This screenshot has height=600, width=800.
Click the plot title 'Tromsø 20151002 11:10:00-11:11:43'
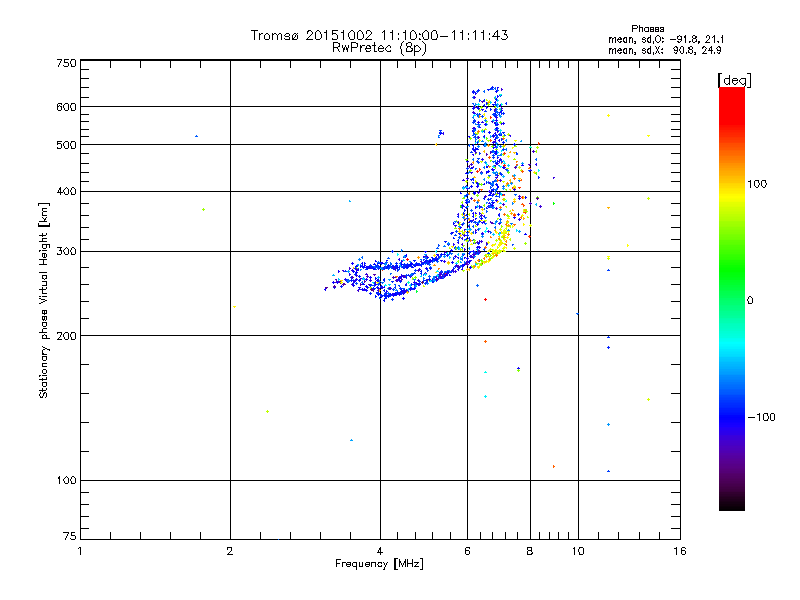click(379, 35)
